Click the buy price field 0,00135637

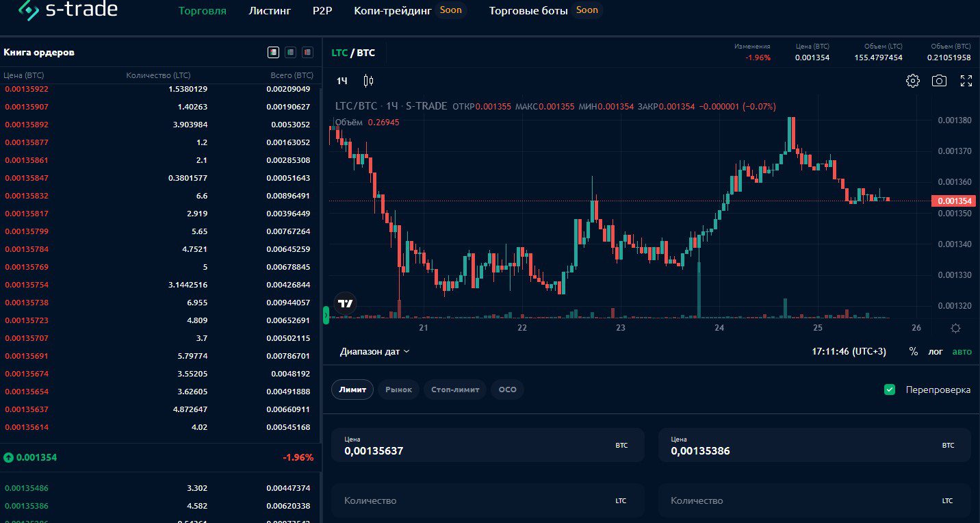[x=488, y=445]
